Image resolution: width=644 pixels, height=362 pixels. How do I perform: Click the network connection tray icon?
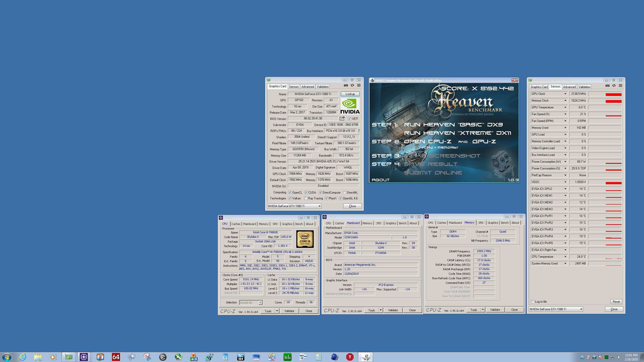click(x=613, y=357)
